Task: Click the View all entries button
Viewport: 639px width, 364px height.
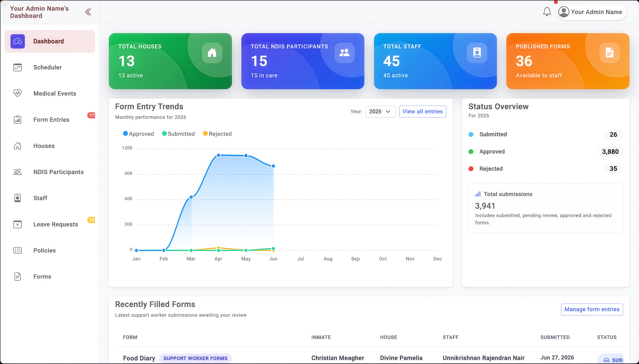Action: [422, 112]
